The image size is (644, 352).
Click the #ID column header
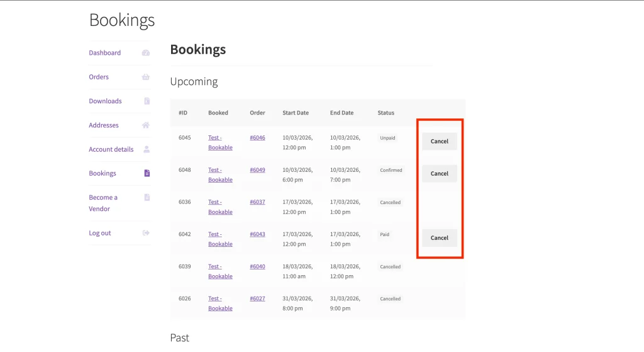183,113
